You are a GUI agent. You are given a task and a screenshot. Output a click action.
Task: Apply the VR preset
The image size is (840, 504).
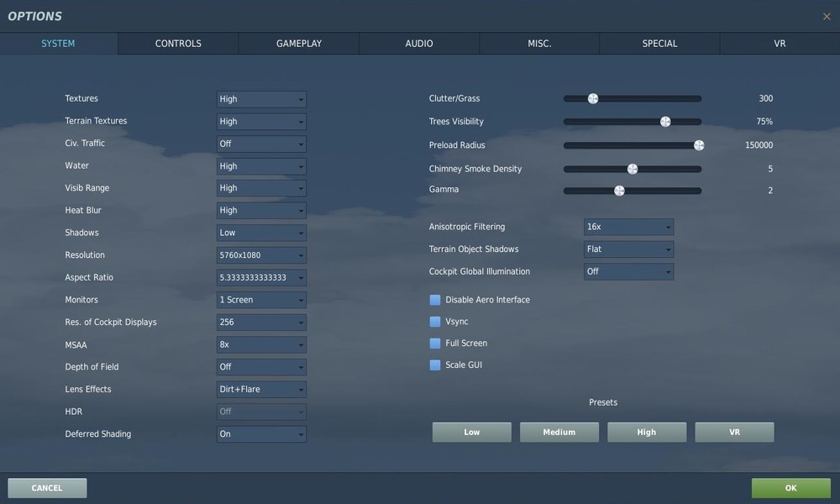tap(734, 433)
